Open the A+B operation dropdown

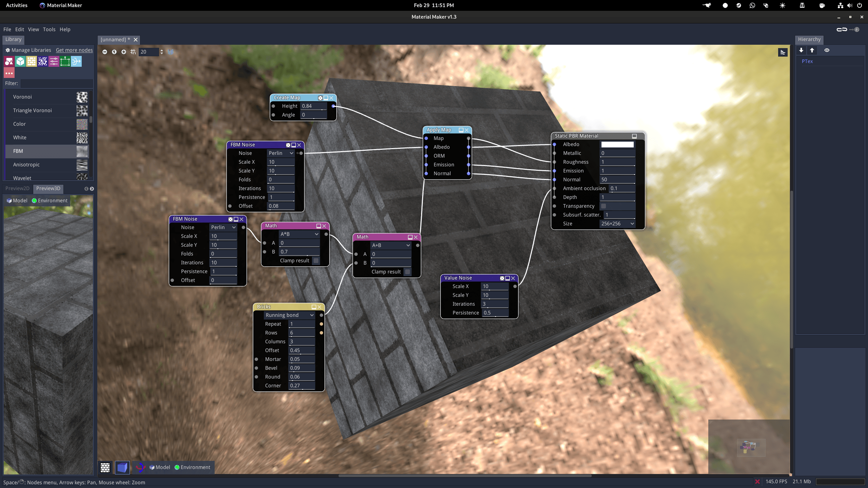click(x=391, y=245)
